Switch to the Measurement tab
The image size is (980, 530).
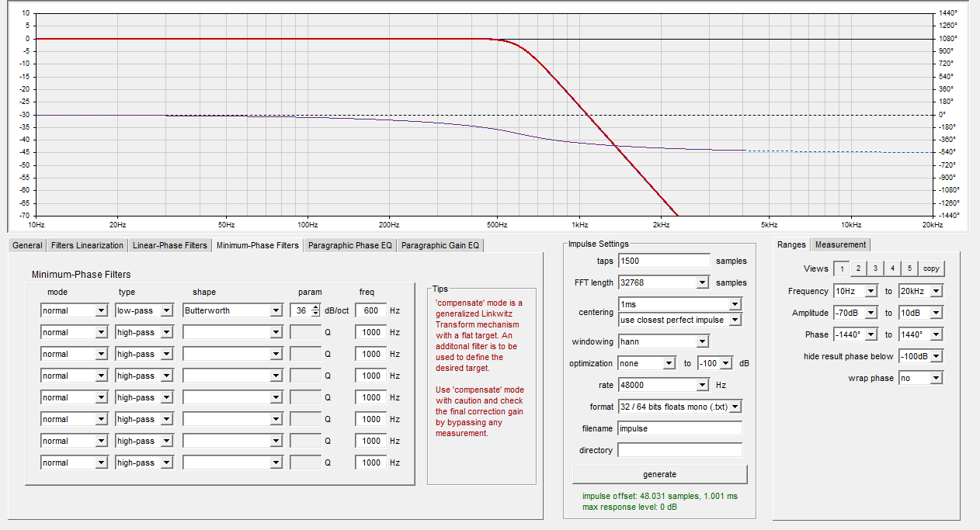(x=839, y=244)
